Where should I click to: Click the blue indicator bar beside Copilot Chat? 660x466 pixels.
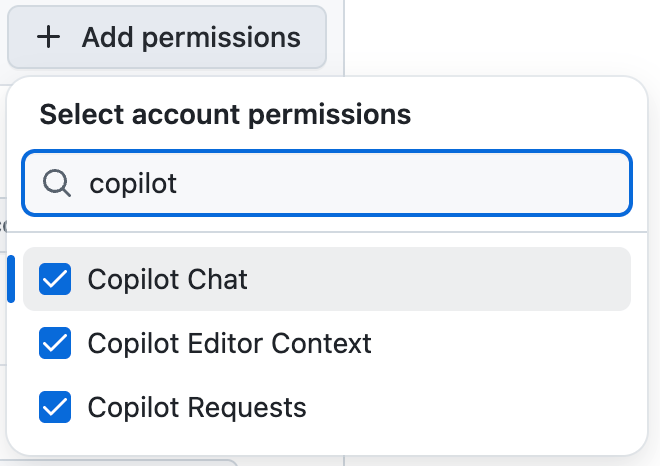click(11, 279)
